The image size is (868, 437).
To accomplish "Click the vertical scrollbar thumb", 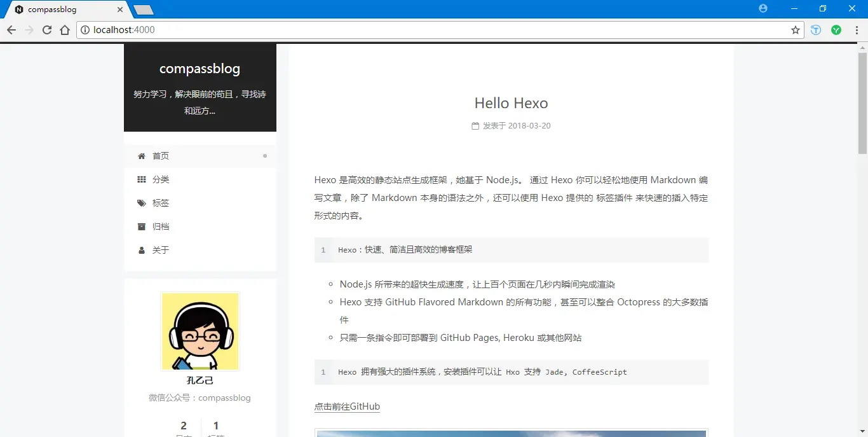I will pyautogui.click(x=862, y=103).
